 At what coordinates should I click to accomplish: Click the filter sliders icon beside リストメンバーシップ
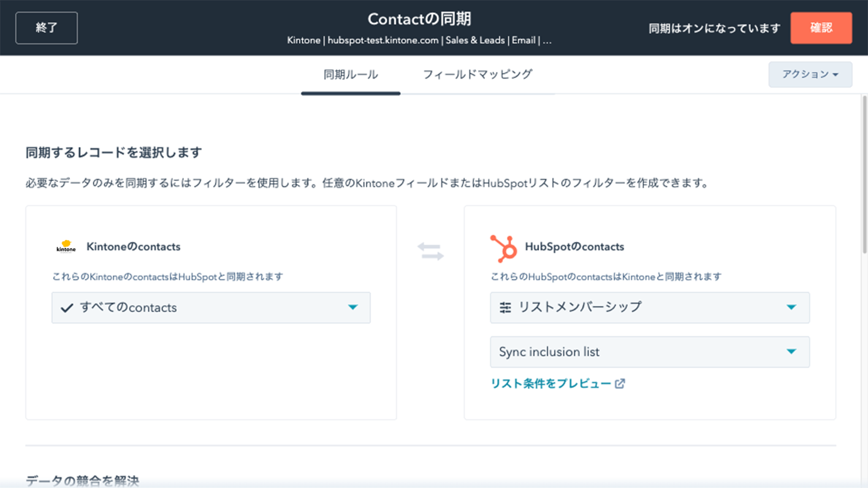point(506,307)
